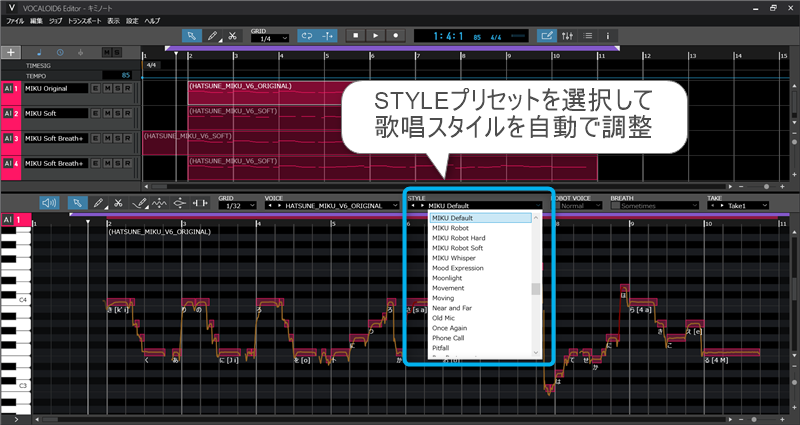
Task: Solo the MIKU Original track
Action: click(x=118, y=88)
